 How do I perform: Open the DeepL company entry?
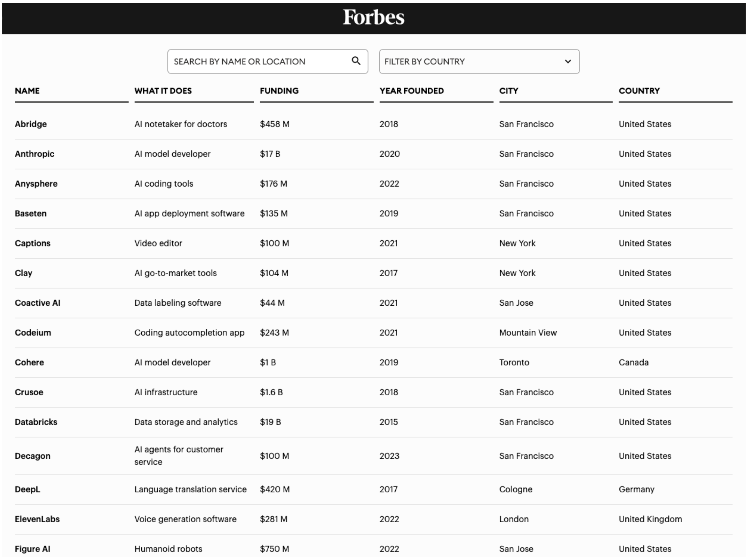[27, 489]
